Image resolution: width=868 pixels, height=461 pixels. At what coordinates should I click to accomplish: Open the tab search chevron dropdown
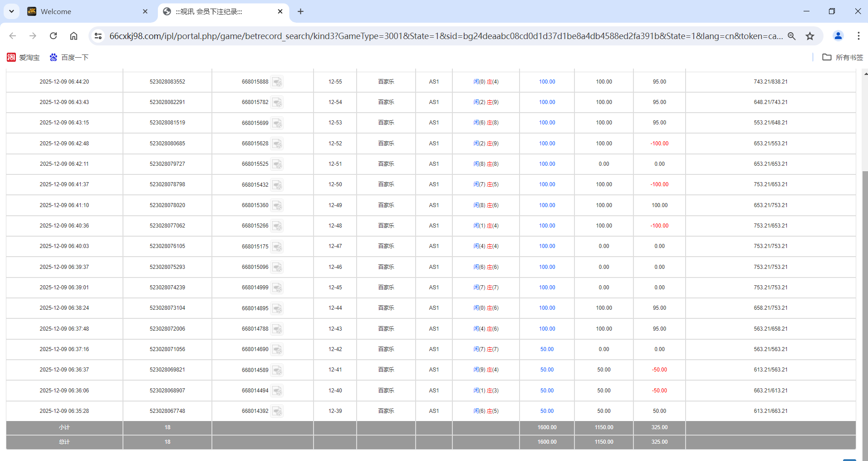point(11,11)
